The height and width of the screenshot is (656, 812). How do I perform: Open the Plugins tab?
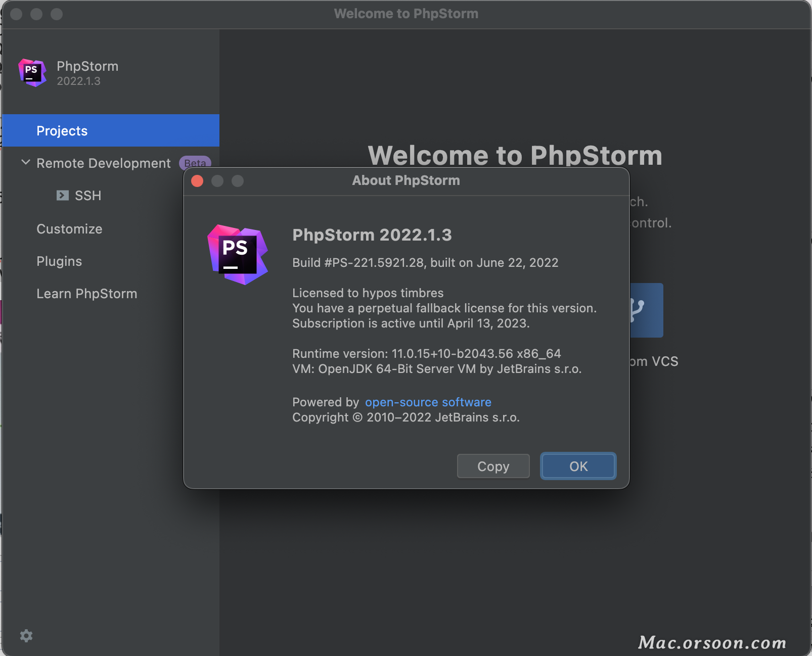[x=59, y=261]
